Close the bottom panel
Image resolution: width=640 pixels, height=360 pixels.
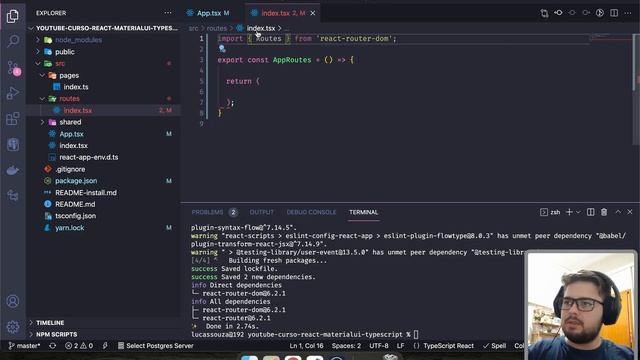[630, 212]
